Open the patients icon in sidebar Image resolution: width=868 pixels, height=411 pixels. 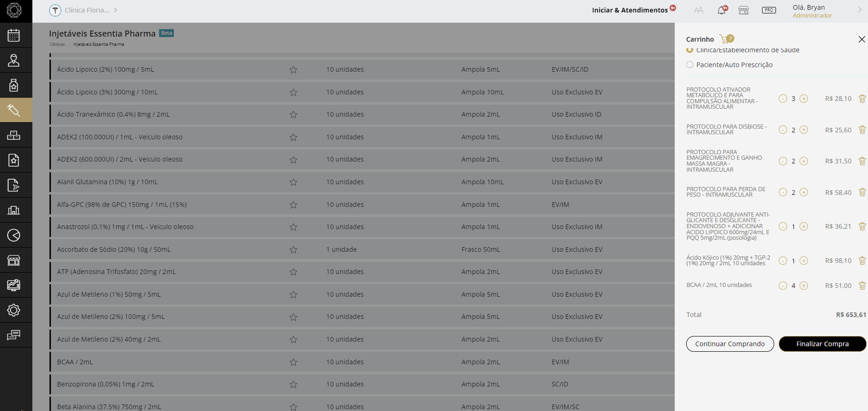coord(14,61)
